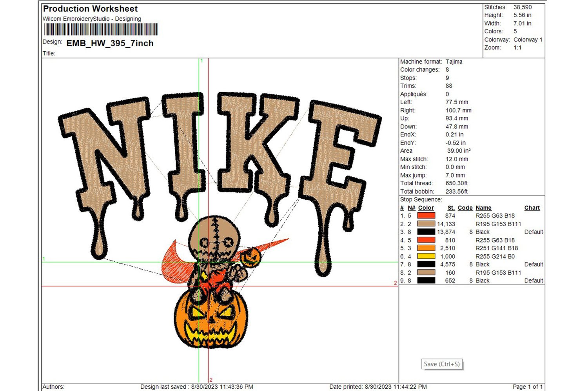The image size is (588, 391).
Task: Click the up value '93.4 mm'
Action: [x=457, y=118]
